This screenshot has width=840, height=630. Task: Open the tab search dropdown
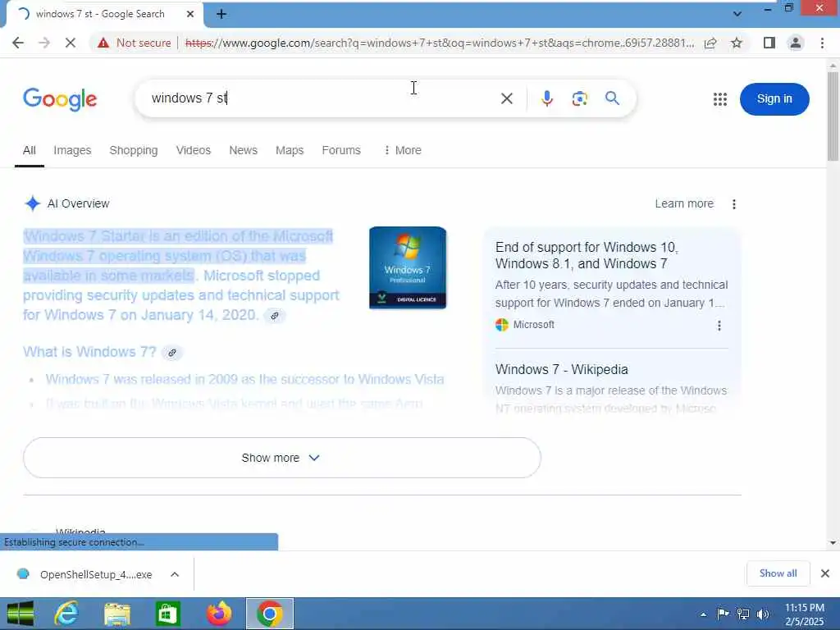coord(737,14)
